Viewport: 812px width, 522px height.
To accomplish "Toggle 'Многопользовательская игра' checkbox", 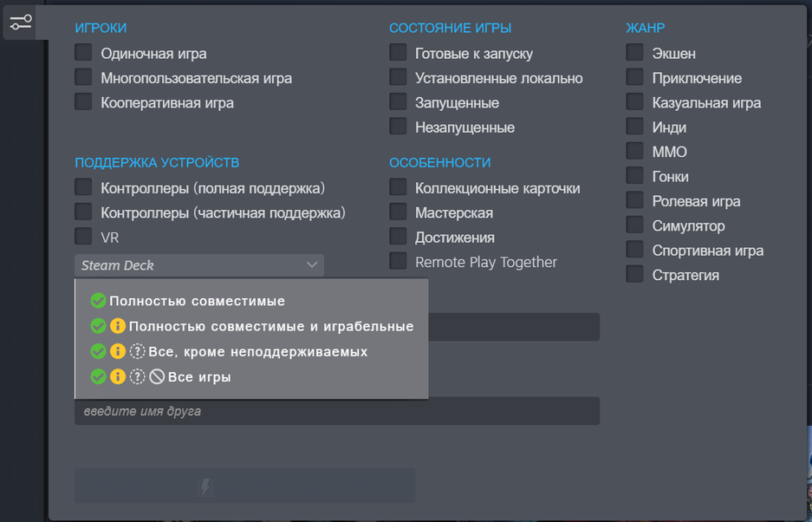I will [x=84, y=78].
